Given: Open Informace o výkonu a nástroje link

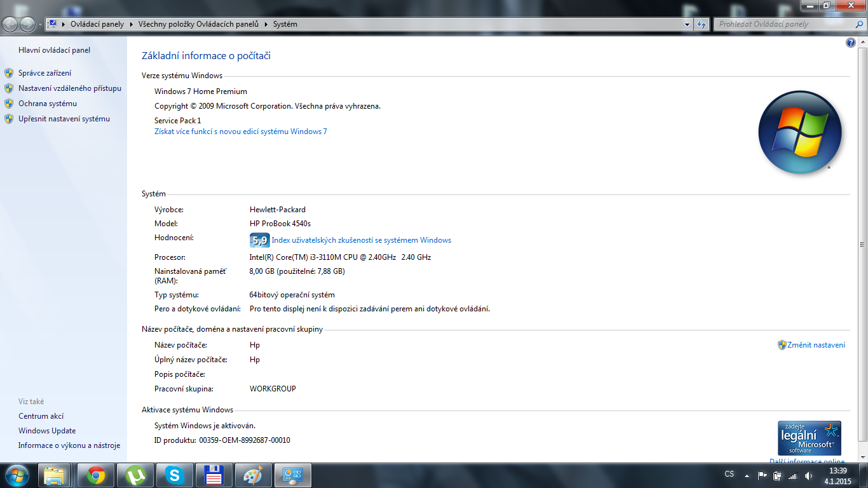Looking at the screenshot, I should [x=69, y=445].
